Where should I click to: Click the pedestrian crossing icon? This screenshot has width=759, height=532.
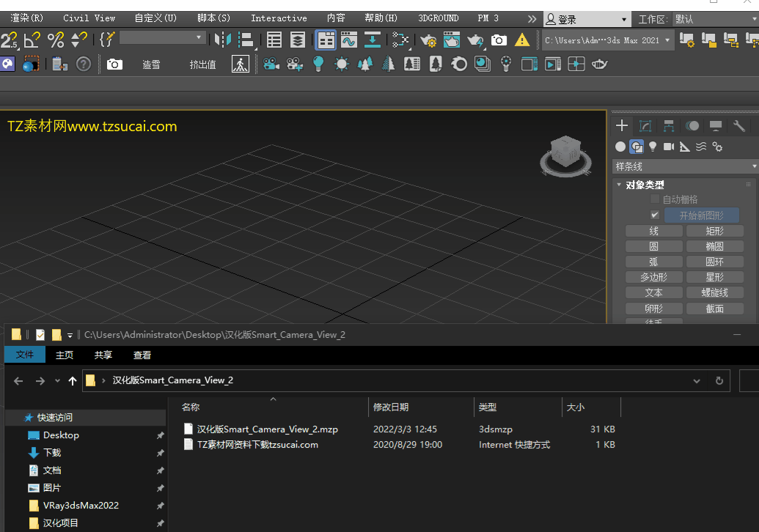click(241, 64)
